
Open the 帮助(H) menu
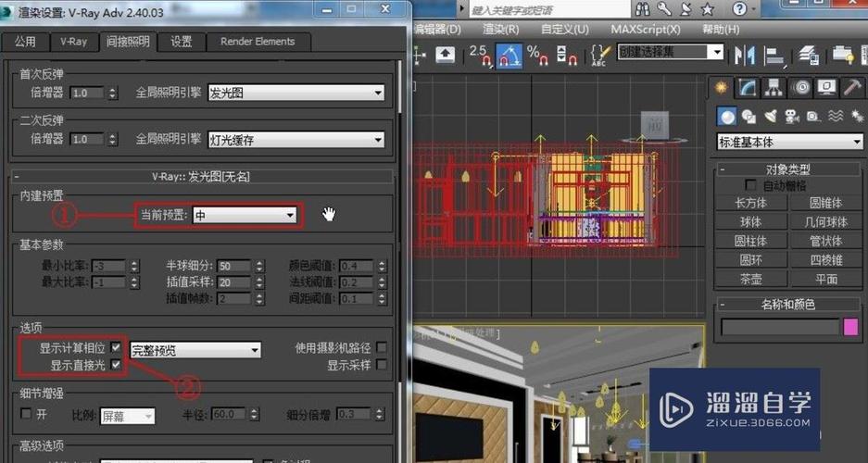pyautogui.click(x=721, y=29)
